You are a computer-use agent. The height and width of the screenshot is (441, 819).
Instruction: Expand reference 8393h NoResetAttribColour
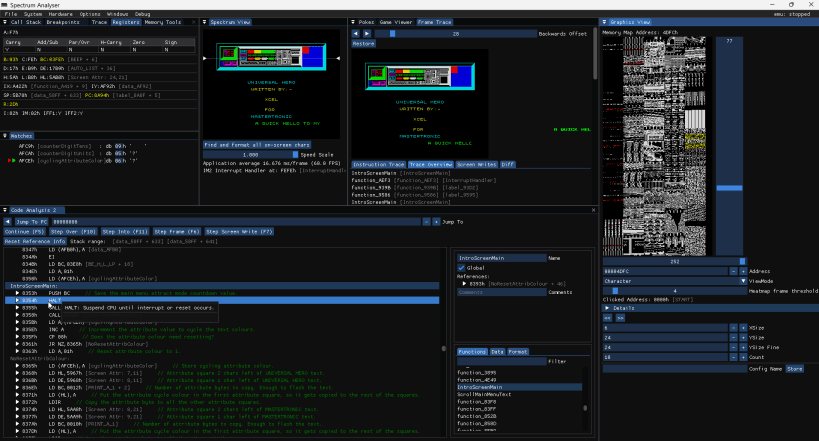[x=464, y=284]
